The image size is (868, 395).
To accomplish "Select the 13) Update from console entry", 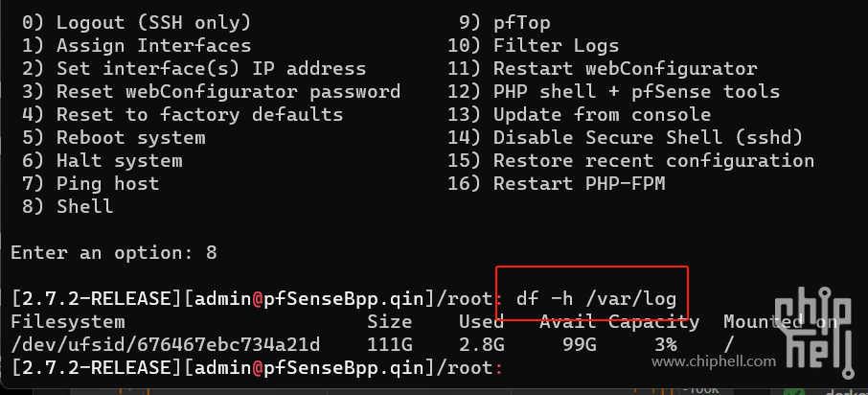I will [x=580, y=115].
